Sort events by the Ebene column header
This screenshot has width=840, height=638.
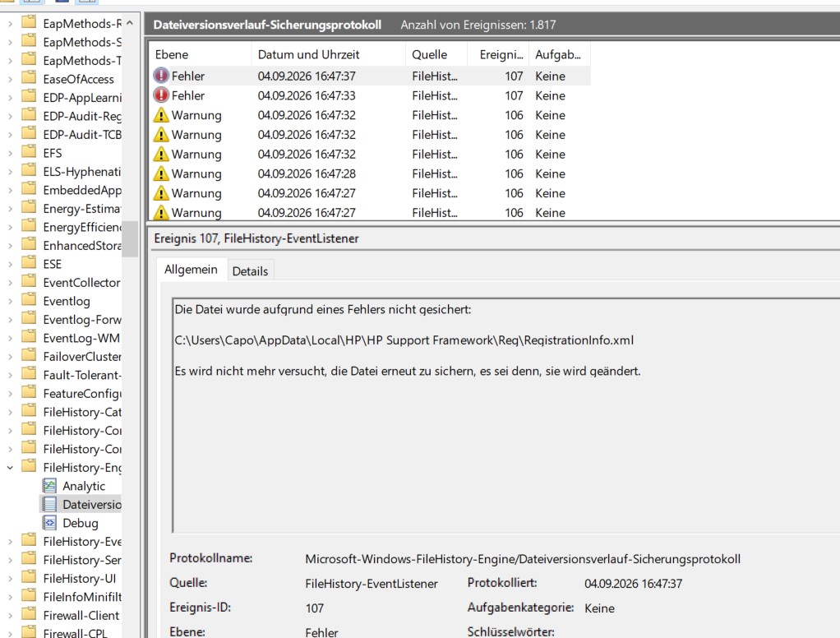pos(199,54)
